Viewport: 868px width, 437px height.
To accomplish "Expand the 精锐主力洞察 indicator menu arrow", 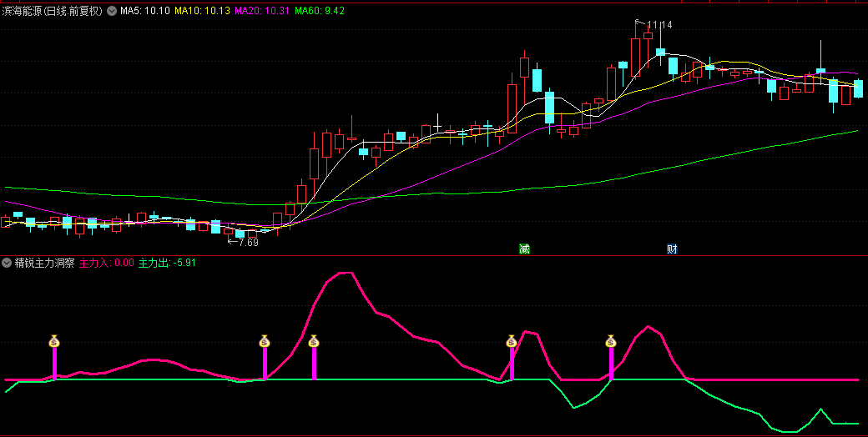I will click(7, 263).
